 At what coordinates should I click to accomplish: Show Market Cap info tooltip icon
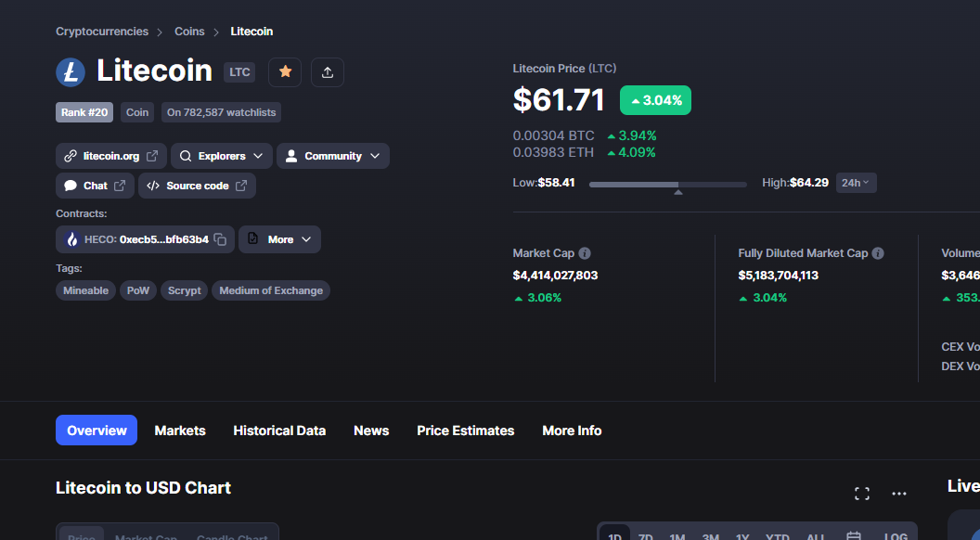(x=585, y=253)
